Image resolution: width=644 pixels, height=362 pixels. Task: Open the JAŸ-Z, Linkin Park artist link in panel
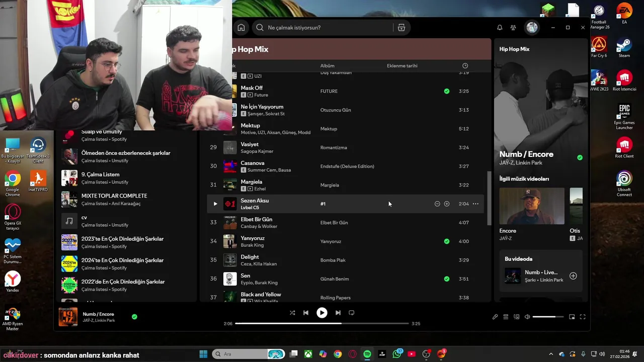pos(521,163)
